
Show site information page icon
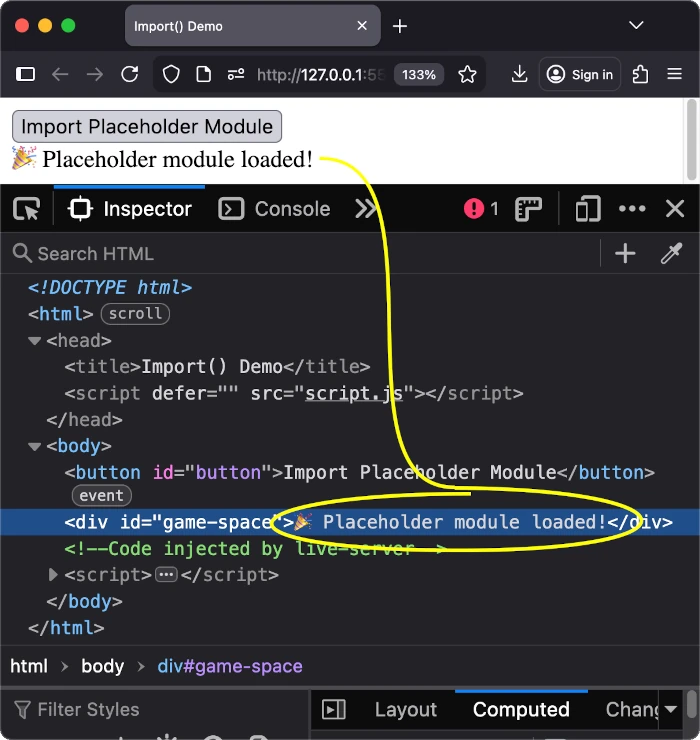[x=203, y=75]
